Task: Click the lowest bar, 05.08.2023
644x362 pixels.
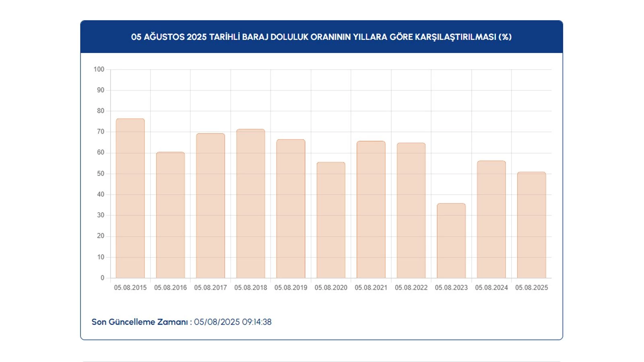Action: click(451, 241)
